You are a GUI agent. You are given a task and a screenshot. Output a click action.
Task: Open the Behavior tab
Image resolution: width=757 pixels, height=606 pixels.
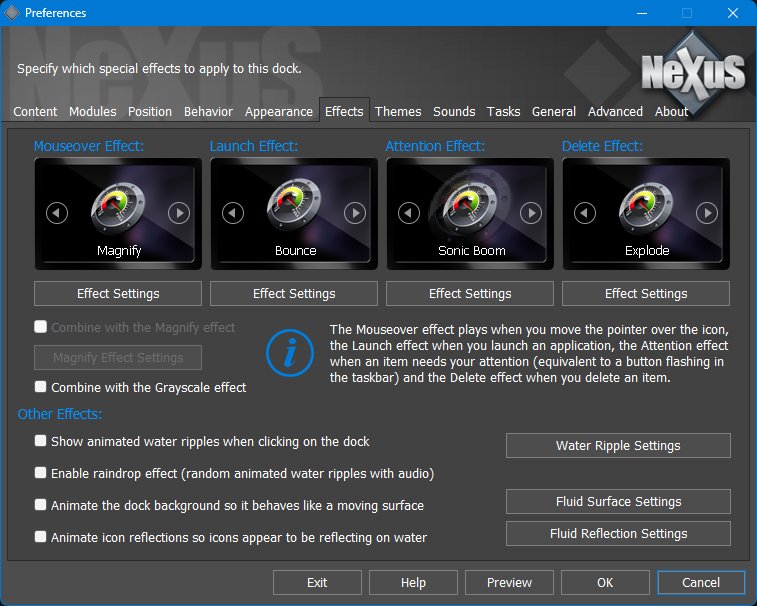pyautogui.click(x=209, y=112)
